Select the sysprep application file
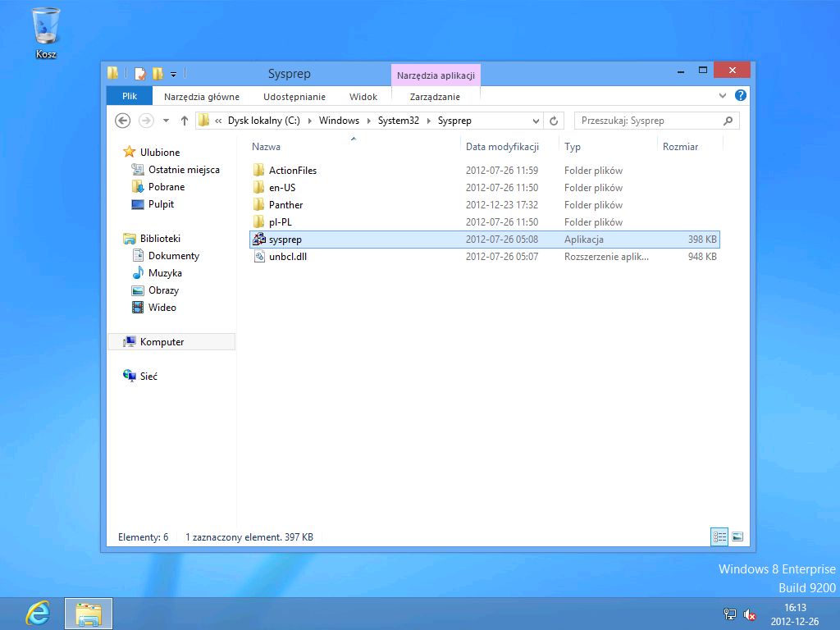Image resolution: width=840 pixels, height=630 pixels. [484, 240]
